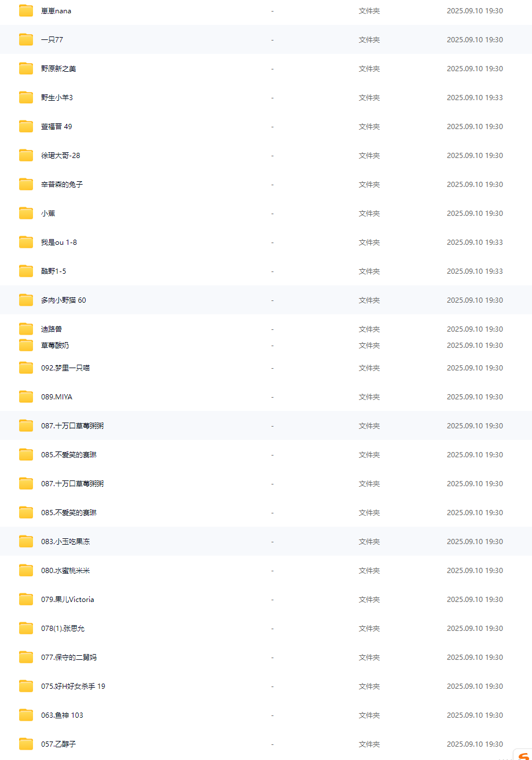Screen dimensions: 532x760
Task: Click folder icon next to 057.乙醇子
Action: 26,744
